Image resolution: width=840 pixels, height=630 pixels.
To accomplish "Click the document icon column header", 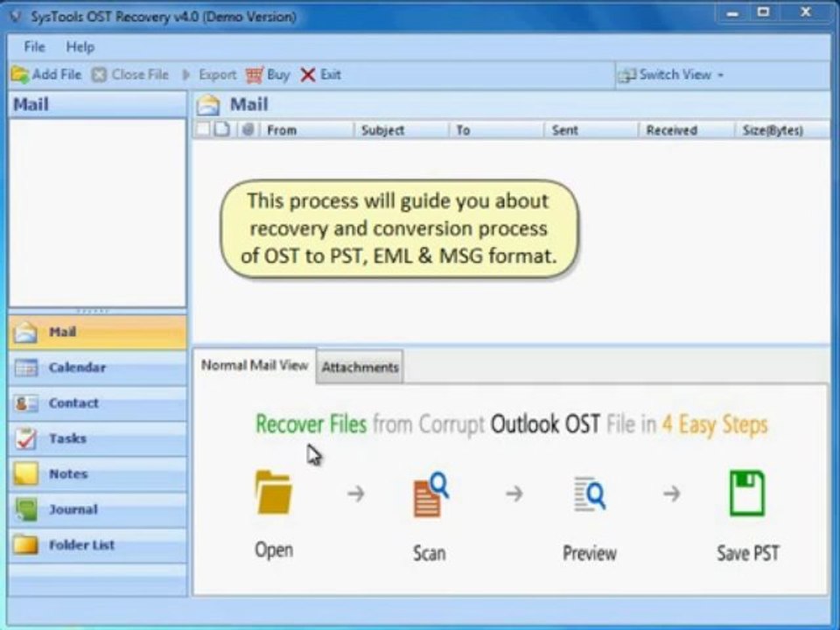I will point(221,129).
